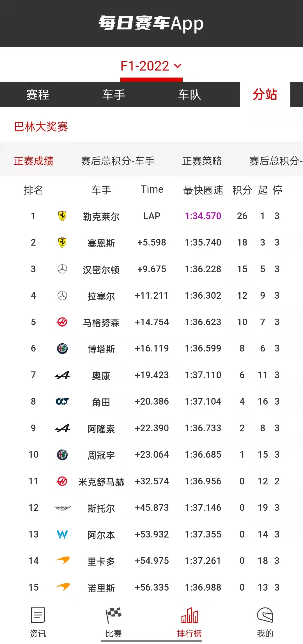Click the Ferrari logo beside 勒克莱尔
This screenshot has height=644, width=303.
[62, 216]
